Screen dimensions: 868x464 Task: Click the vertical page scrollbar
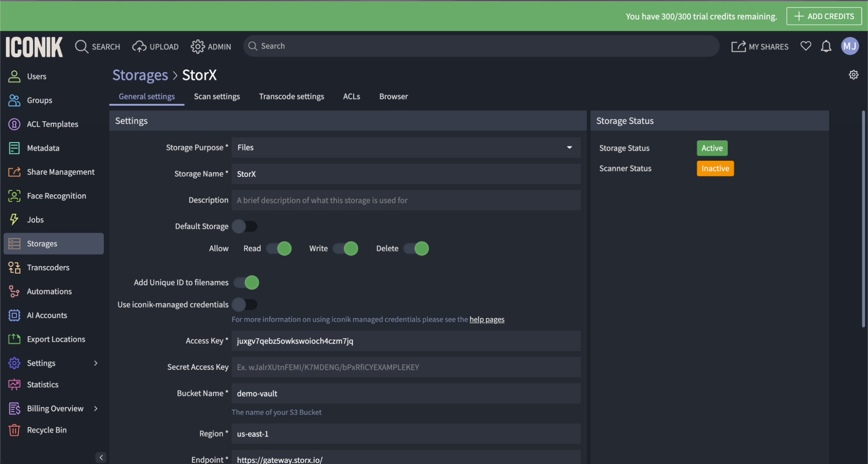pyautogui.click(x=863, y=219)
